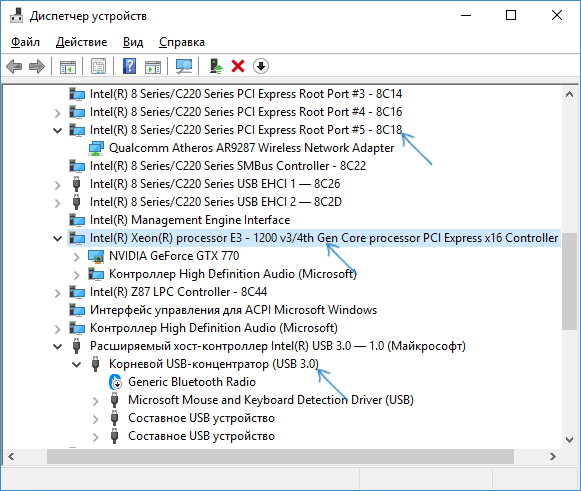Click the disable device down-arrow icon
Viewport: 581px width, 491px height.
click(x=261, y=67)
